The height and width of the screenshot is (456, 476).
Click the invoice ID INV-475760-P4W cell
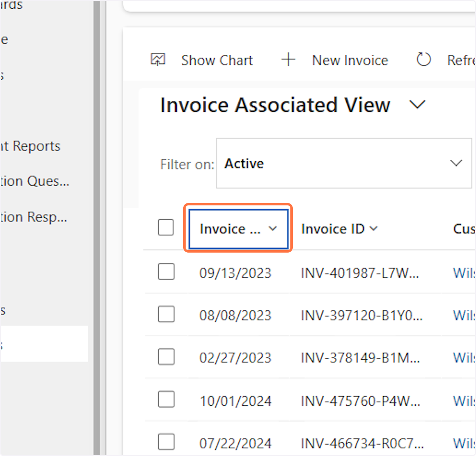tap(360, 401)
